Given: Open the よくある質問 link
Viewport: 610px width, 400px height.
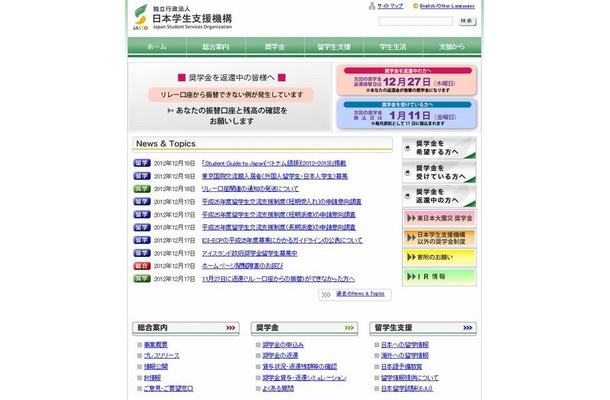Looking at the screenshot, I should (278, 388).
